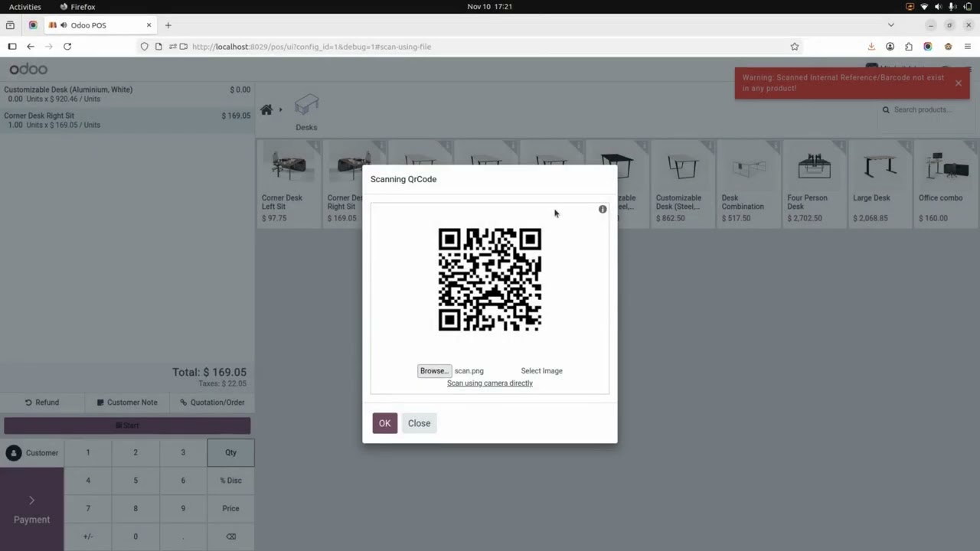
Task: Expand the list all tabs dropdown
Action: point(890,25)
